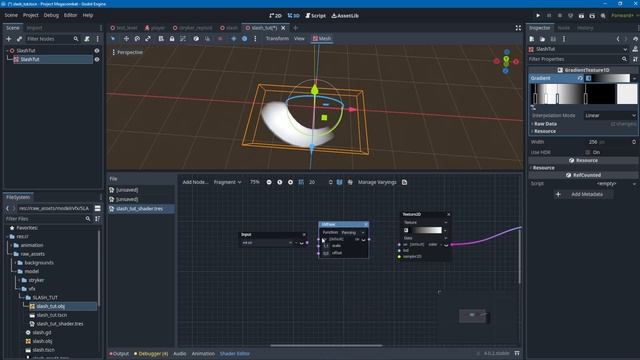The width and height of the screenshot is (640, 360).
Task: Select the Move mode tool in the viewport toolbar
Action: tap(126, 38)
